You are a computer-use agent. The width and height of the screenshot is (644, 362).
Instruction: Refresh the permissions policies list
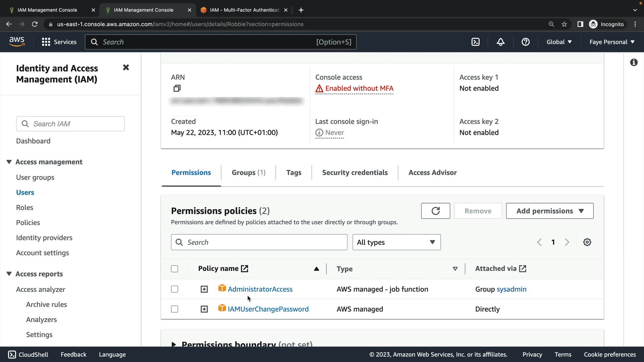click(x=435, y=211)
